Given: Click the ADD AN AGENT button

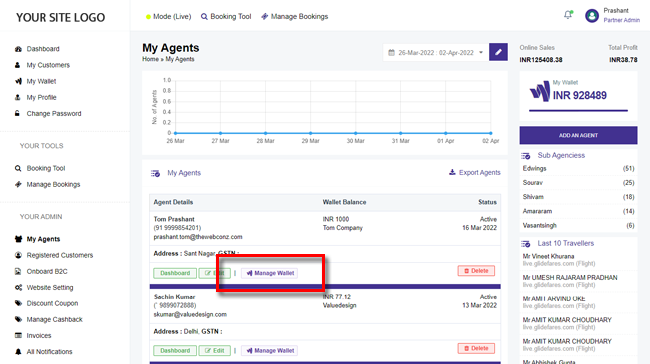Looking at the screenshot, I should click(578, 135).
